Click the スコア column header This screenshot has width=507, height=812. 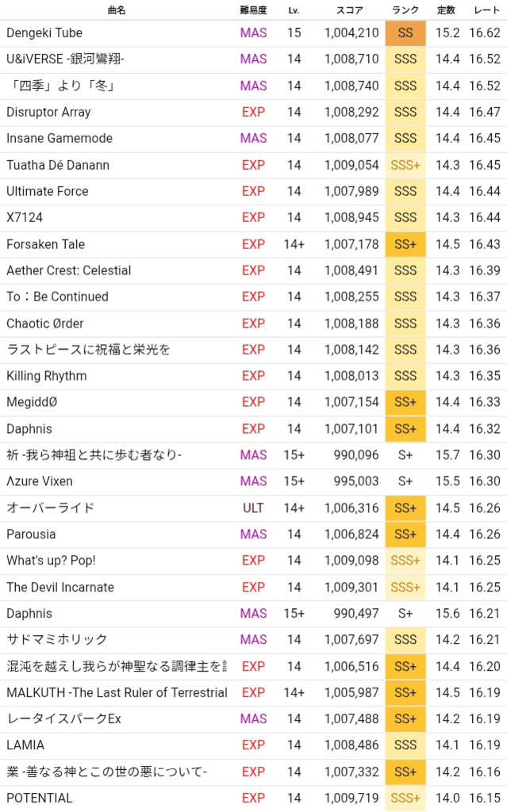[349, 10]
